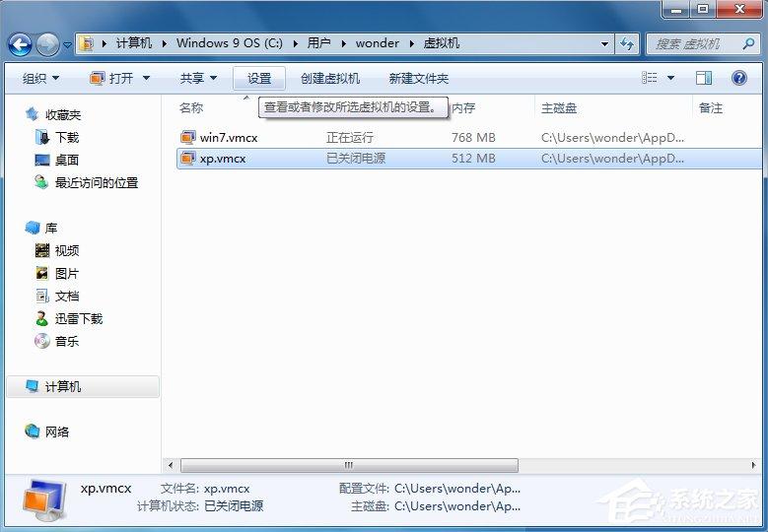Click the 配置文件 path in details pane
Screen dimensions: 768x532
coord(457,489)
